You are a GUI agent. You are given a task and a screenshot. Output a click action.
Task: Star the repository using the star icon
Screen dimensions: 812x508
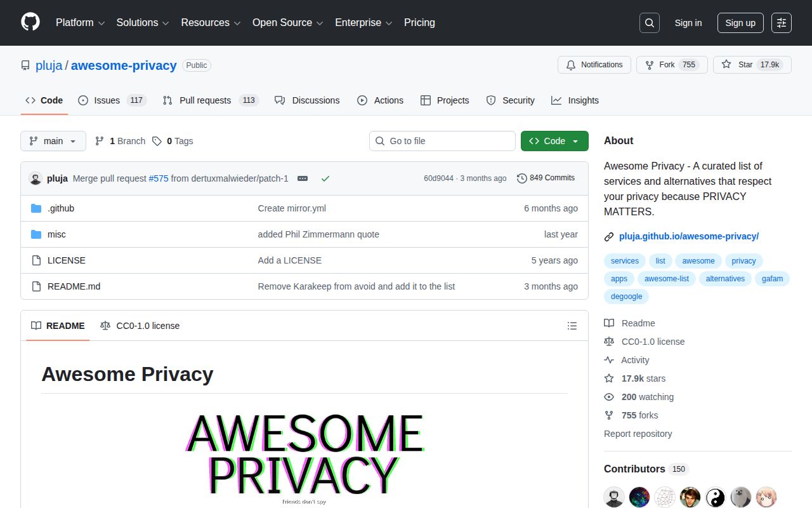[x=726, y=64]
